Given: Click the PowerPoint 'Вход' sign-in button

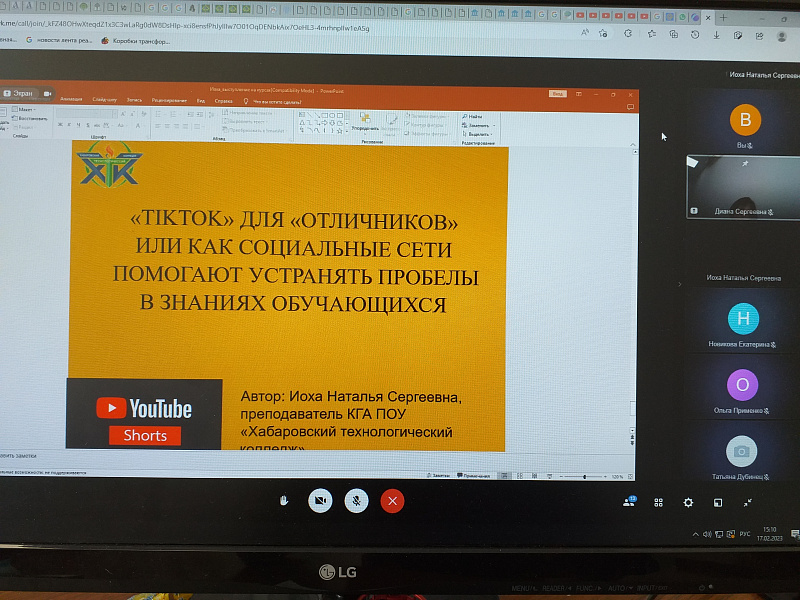Looking at the screenshot, I should click(558, 94).
